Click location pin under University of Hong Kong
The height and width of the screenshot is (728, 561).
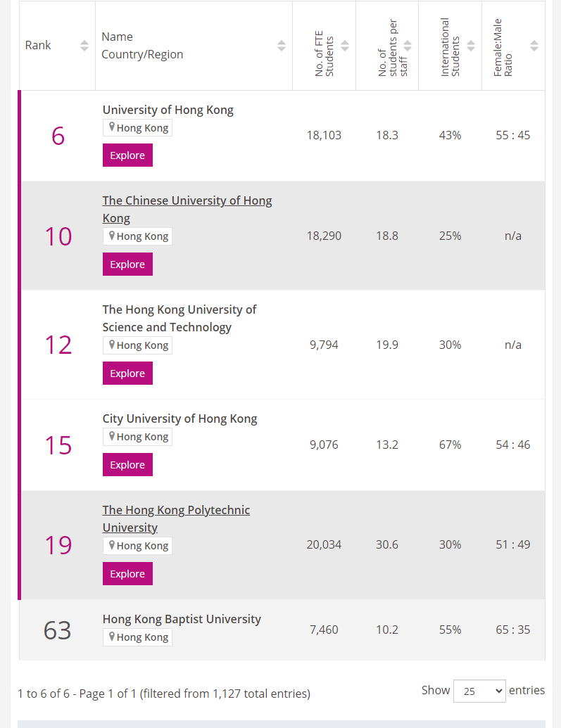click(111, 127)
